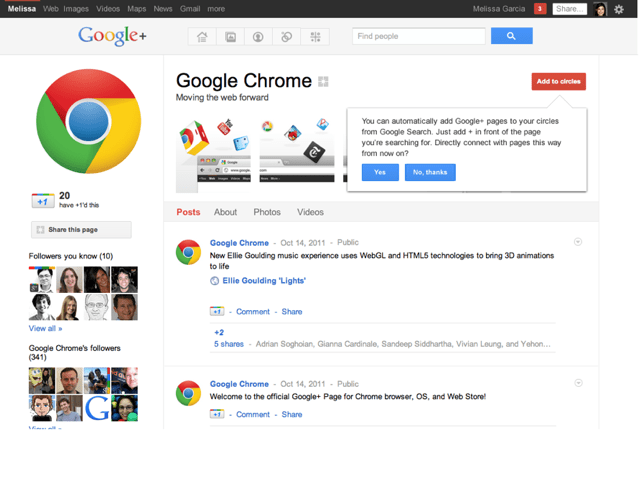
Task: Open notifications badge showing 3
Action: click(x=540, y=9)
